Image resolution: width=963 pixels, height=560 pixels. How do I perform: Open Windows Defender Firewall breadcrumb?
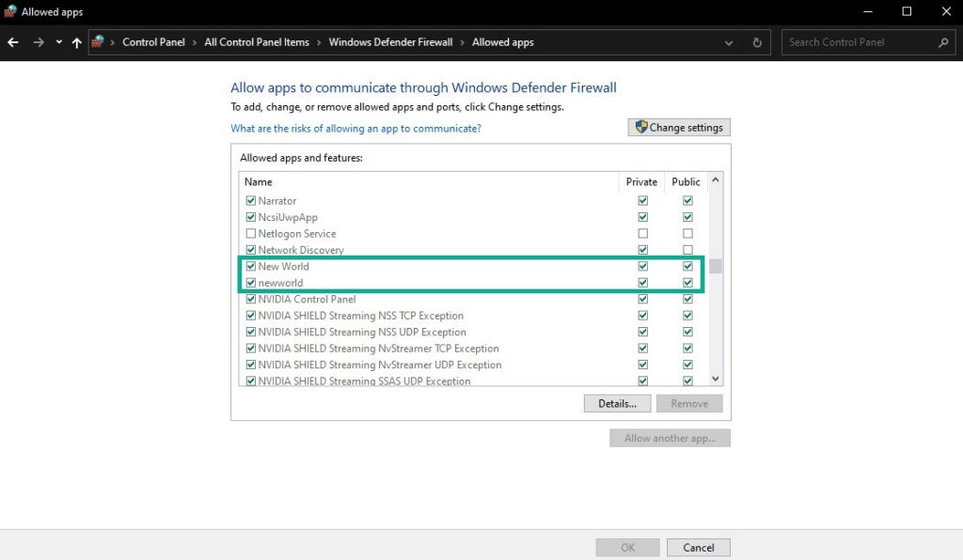click(390, 42)
